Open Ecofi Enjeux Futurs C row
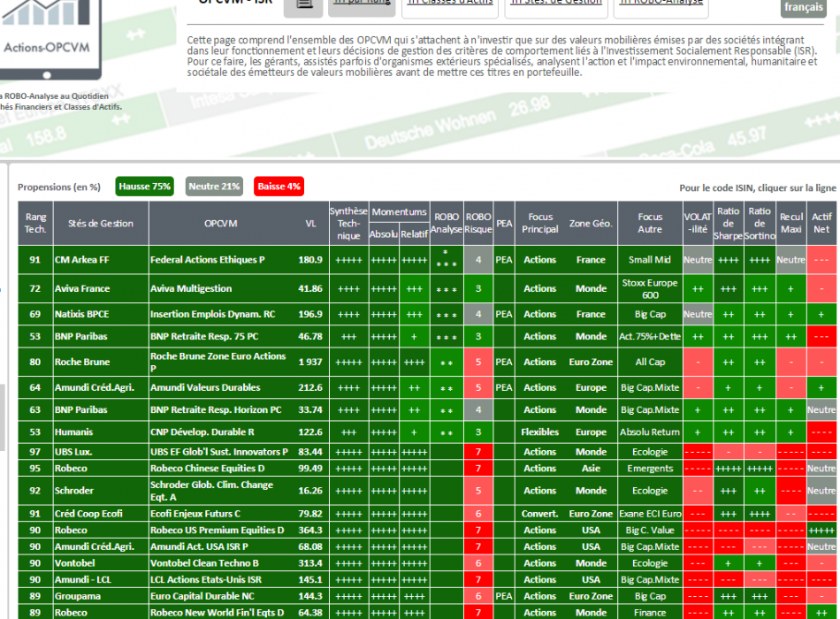The height and width of the screenshot is (619, 840). click(x=427, y=514)
